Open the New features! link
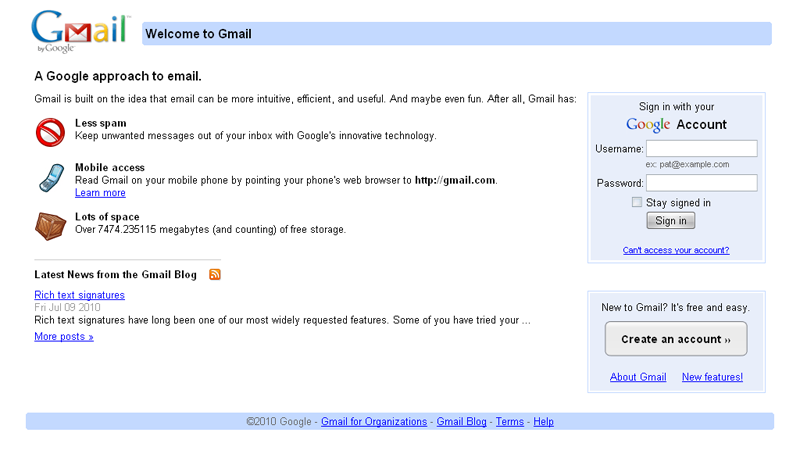This screenshot has height=454, width=800. tap(712, 377)
